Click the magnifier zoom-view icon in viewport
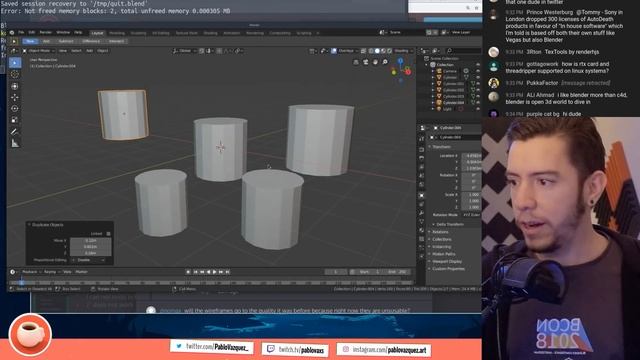Screen dimensions: 640x360 coord(385,62)
